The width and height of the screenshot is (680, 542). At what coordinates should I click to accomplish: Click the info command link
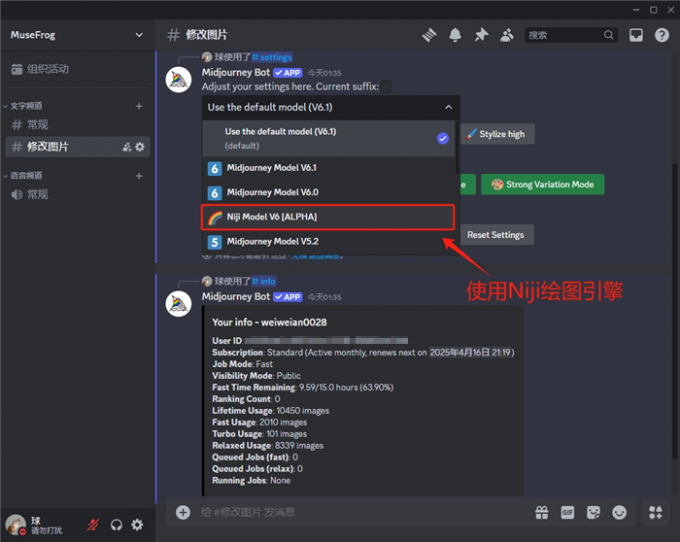point(264,281)
